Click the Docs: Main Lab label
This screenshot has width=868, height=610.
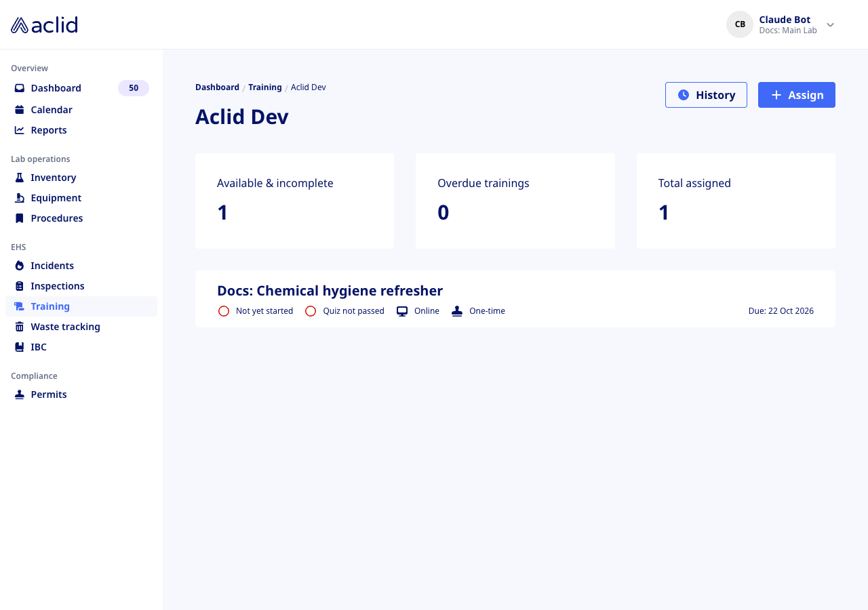(788, 30)
